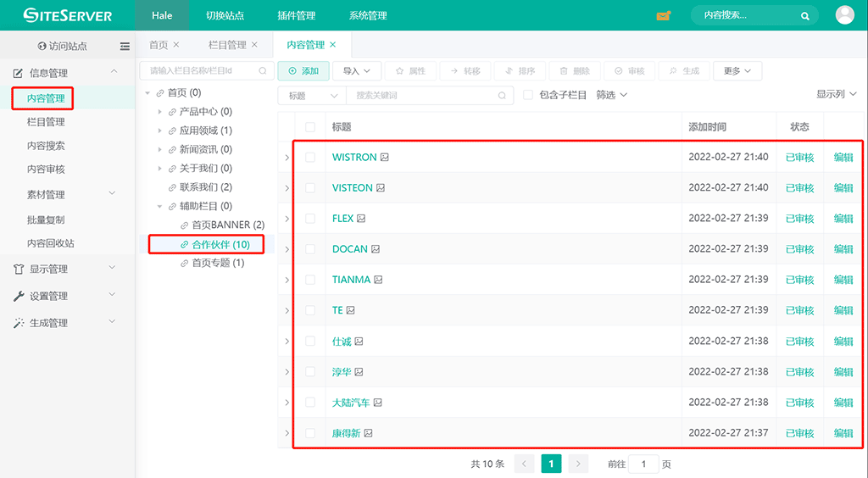Open the user avatar menu
Viewport: 868px width, 478px height.
844,15
